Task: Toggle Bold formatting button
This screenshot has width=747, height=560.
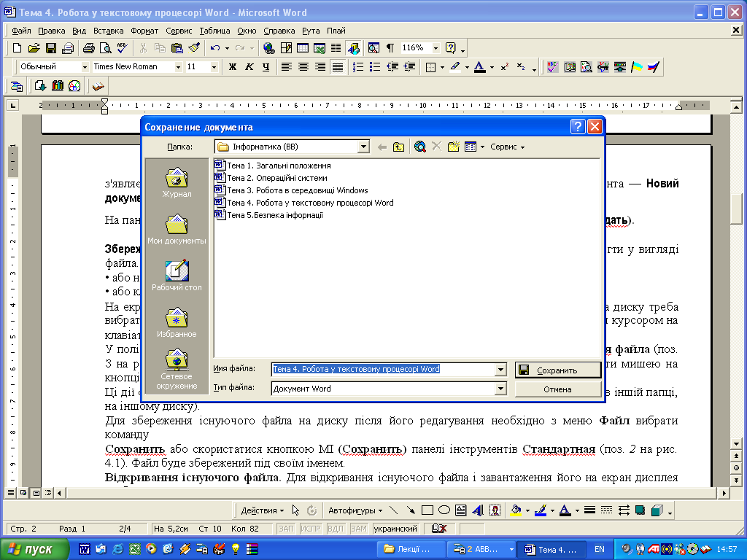Action: point(233,67)
